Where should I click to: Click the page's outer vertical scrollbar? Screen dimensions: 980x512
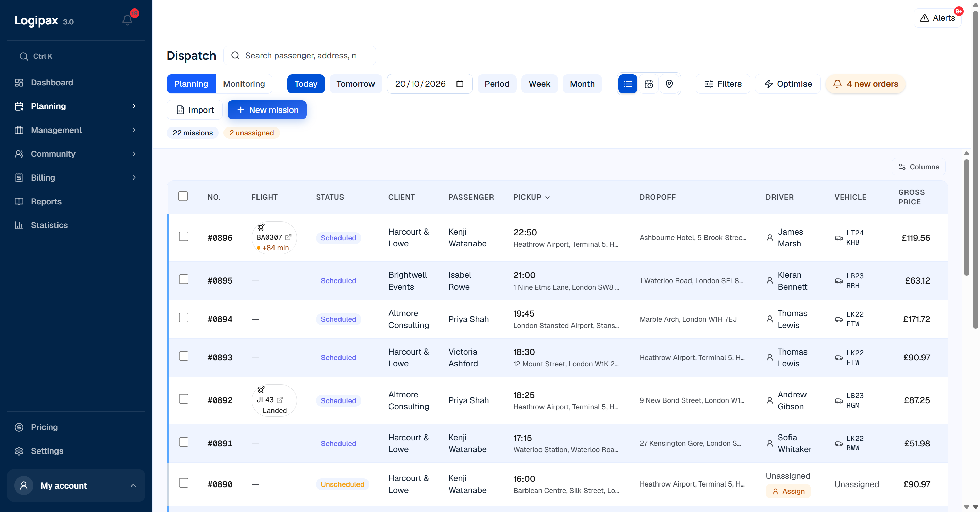975,169
